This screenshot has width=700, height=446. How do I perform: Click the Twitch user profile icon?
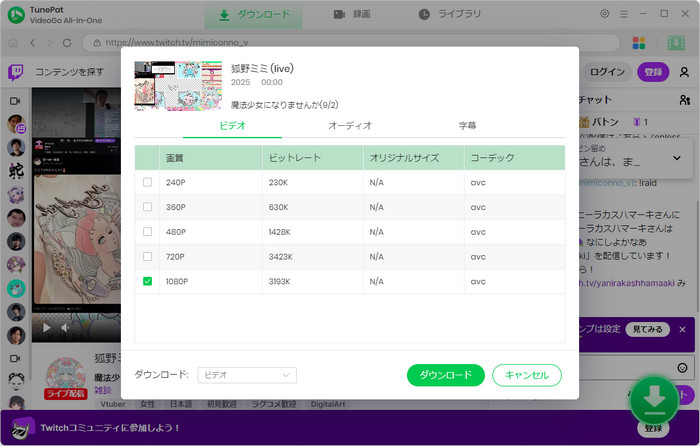[684, 72]
